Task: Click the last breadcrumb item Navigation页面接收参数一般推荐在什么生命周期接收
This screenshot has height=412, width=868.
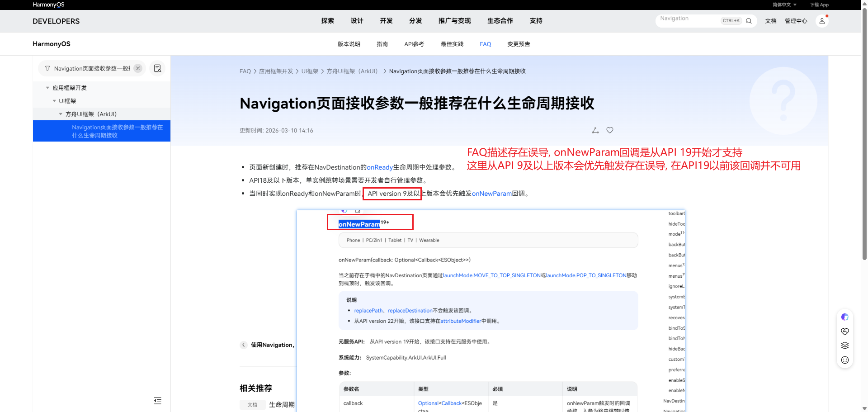Action: click(457, 71)
